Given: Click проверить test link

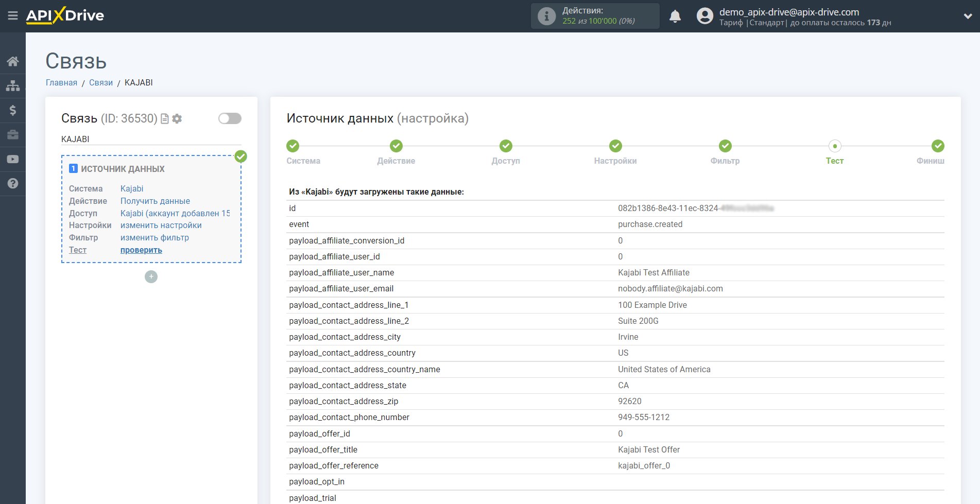Looking at the screenshot, I should tap(141, 250).
